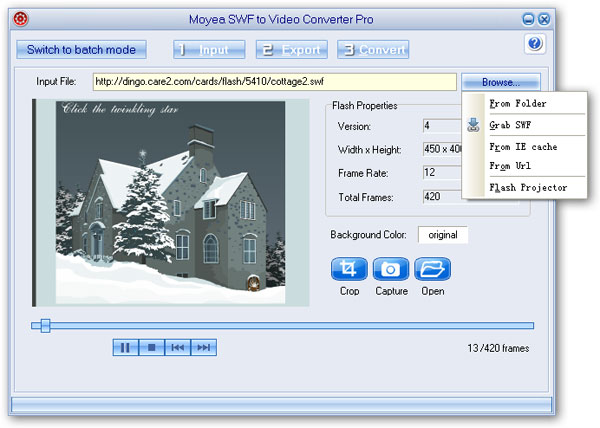
Task: Go to the Input step tab
Action: click(x=209, y=50)
